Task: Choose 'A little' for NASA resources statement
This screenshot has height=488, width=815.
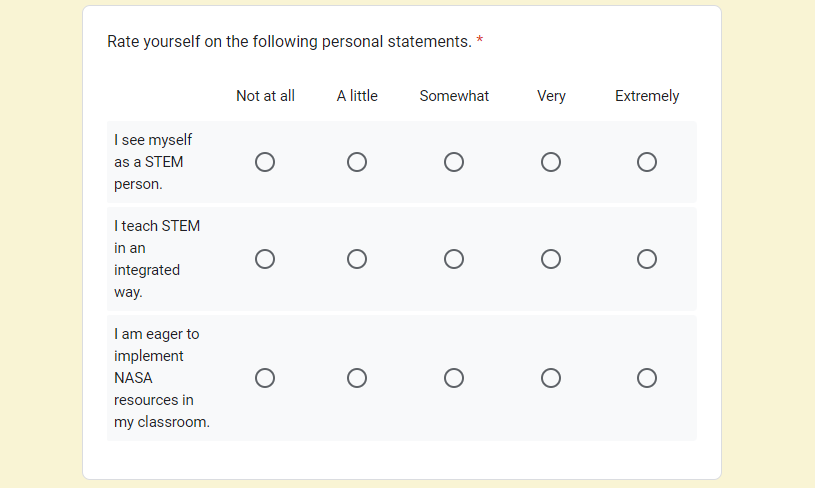Action: pos(357,378)
